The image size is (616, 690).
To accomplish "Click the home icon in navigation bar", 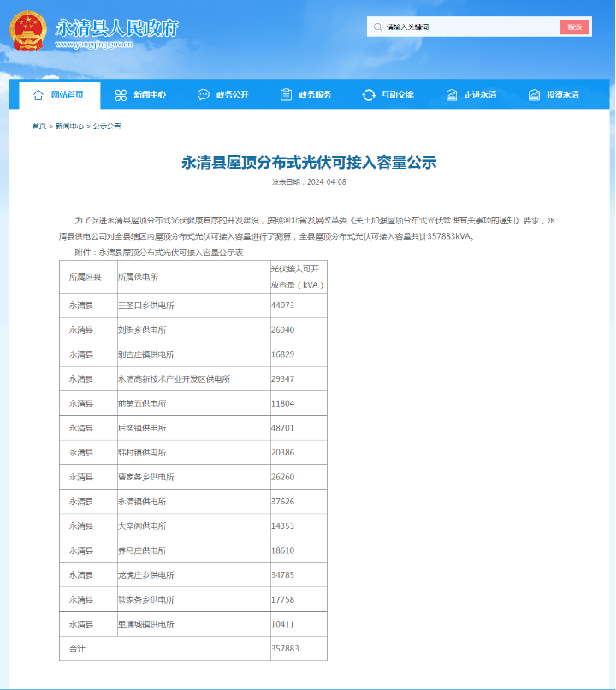I will 38,95.
